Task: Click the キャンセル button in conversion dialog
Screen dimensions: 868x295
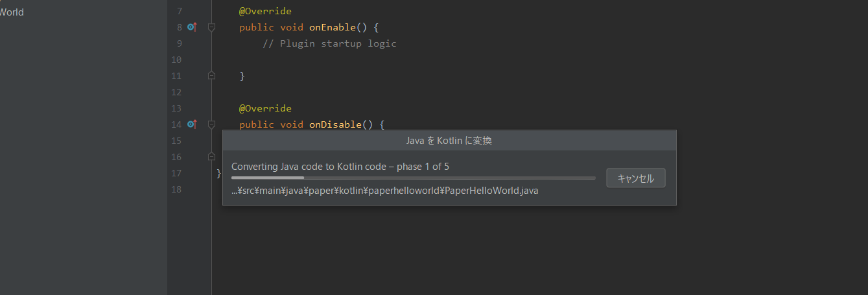Action: pyautogui.click(x=636, y=178)
